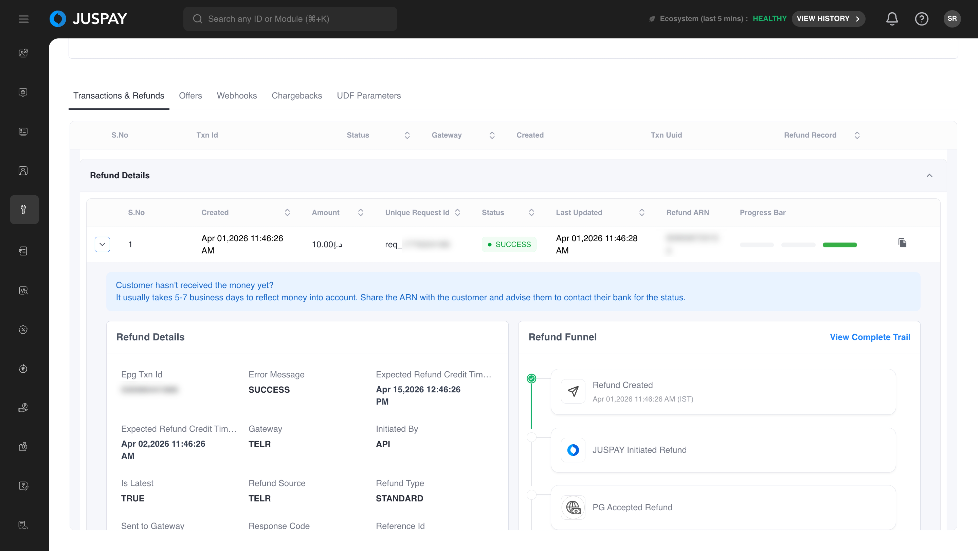Image resolution: width=980 pixels, height=551 pixels.
Task: Click the Refund Created paper plane icon
Action: click(x=573, y=391)
